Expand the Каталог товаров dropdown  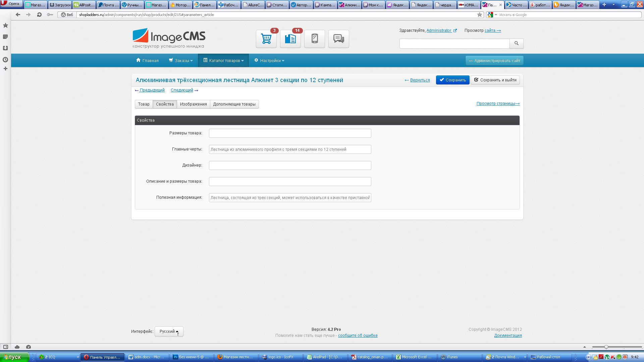pos(223,61)
